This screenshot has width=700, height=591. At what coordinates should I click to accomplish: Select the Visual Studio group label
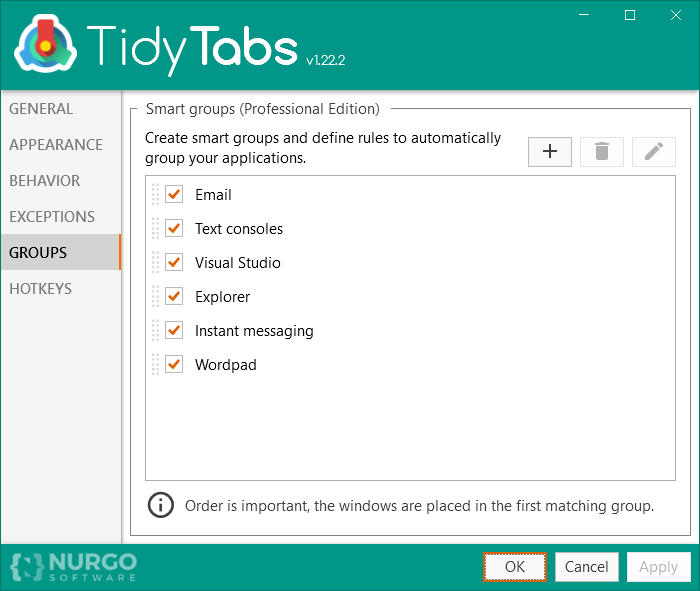(238, 262)
